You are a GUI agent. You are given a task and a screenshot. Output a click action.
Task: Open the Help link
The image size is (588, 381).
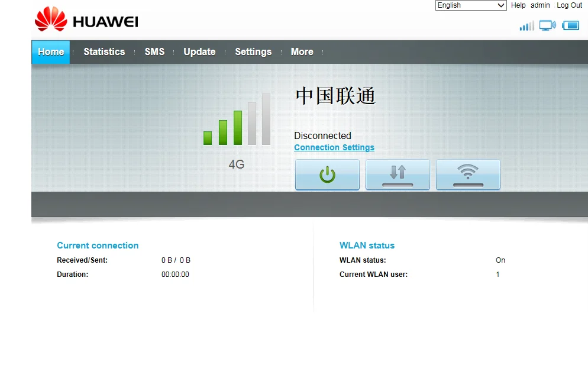tap(518, 5)
